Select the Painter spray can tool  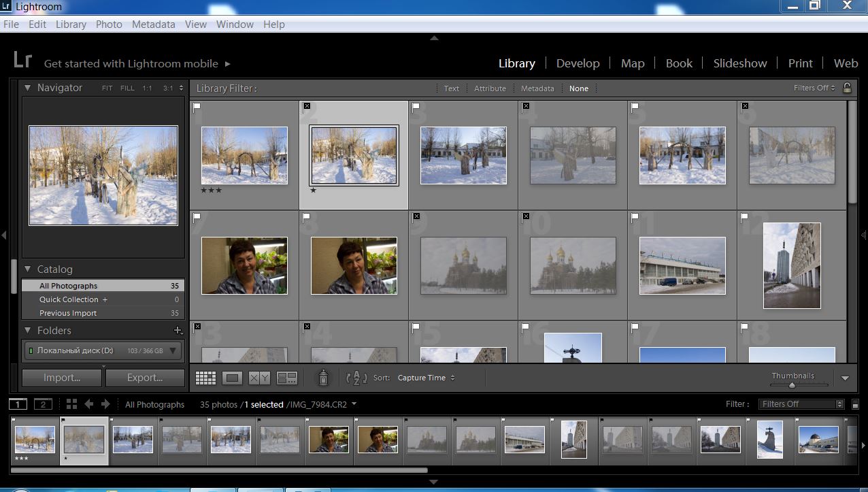[324, 377]
